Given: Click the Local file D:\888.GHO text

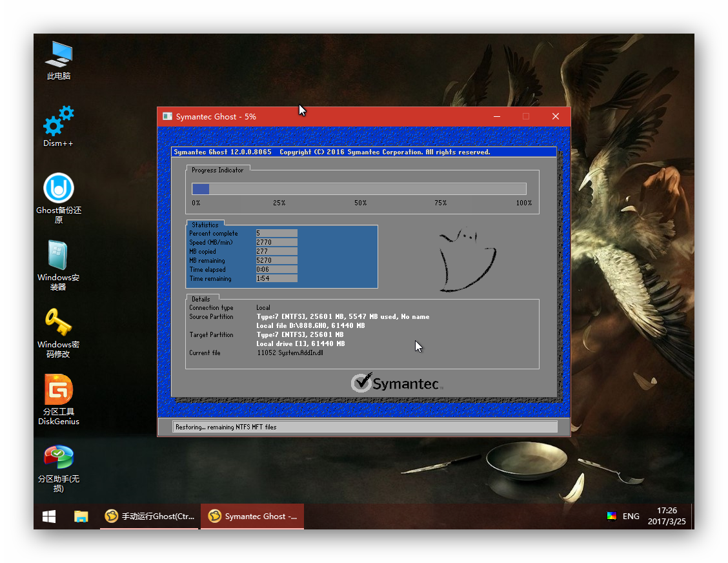Looking at the screenshot, I should (x=310, y=325).
